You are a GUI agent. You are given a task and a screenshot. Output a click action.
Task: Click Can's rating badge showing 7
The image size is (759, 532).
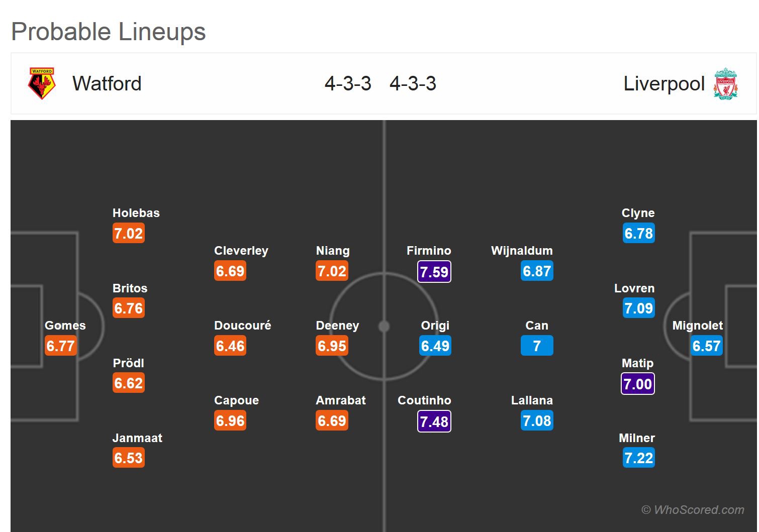point(537,346)
